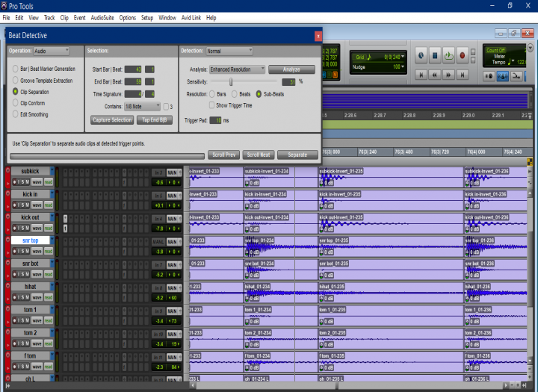Screen dimensions: 538x392
Task: Click the Capture Selection button
Action: [x=112, y=120]
